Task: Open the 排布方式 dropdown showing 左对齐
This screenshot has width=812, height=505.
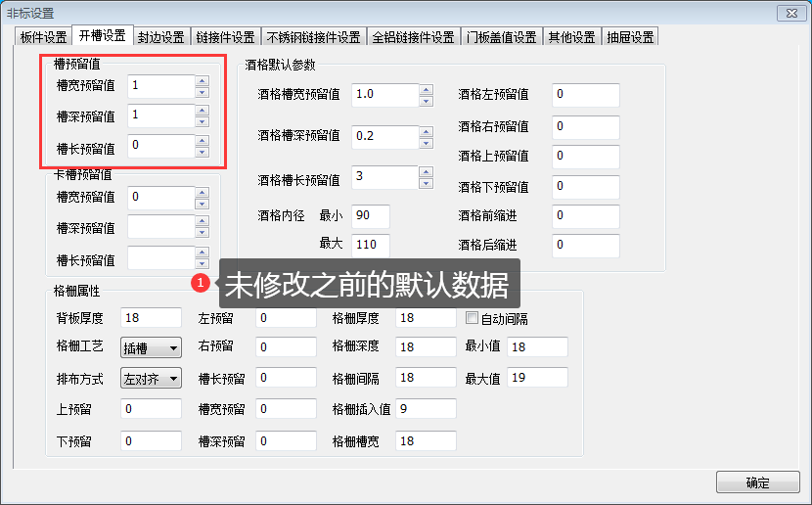Action: (x=151, y=379)
